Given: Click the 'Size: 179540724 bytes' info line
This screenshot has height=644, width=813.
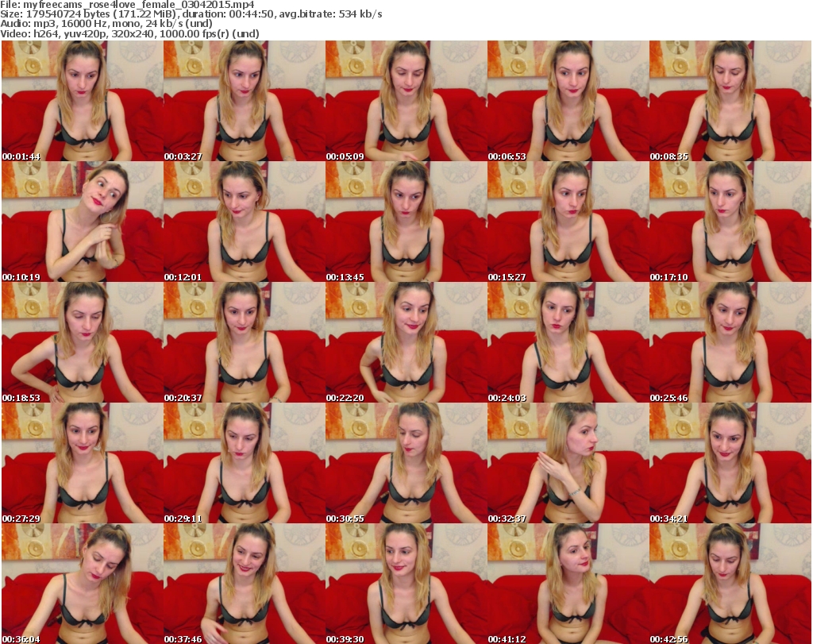Looking at the screenshot, I should [191, 14].
